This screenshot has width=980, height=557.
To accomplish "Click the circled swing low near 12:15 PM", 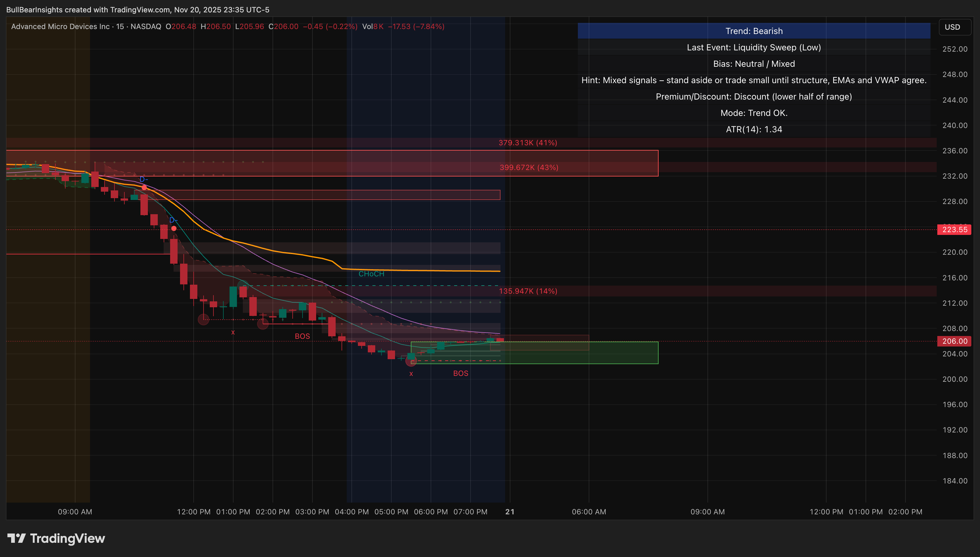I will point(203,319).
